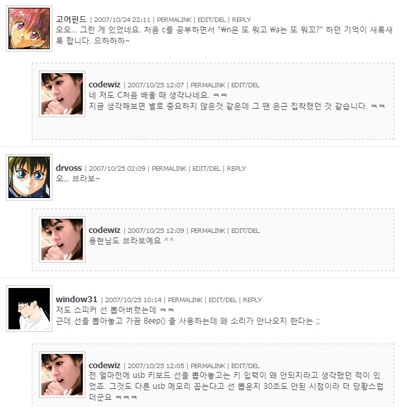Click codewiz avatar in the 12:09 reply
Screen dimensions: 400x407
click(62, 239)
